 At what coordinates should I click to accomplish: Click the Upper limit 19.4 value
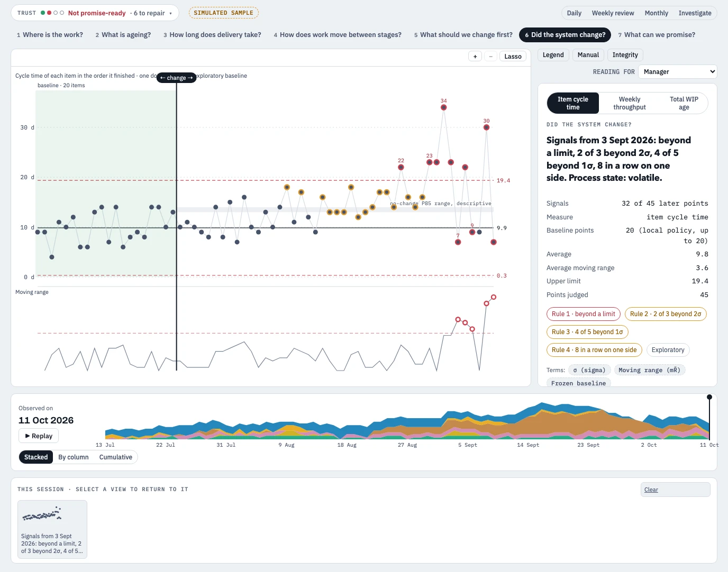[699, 281]
